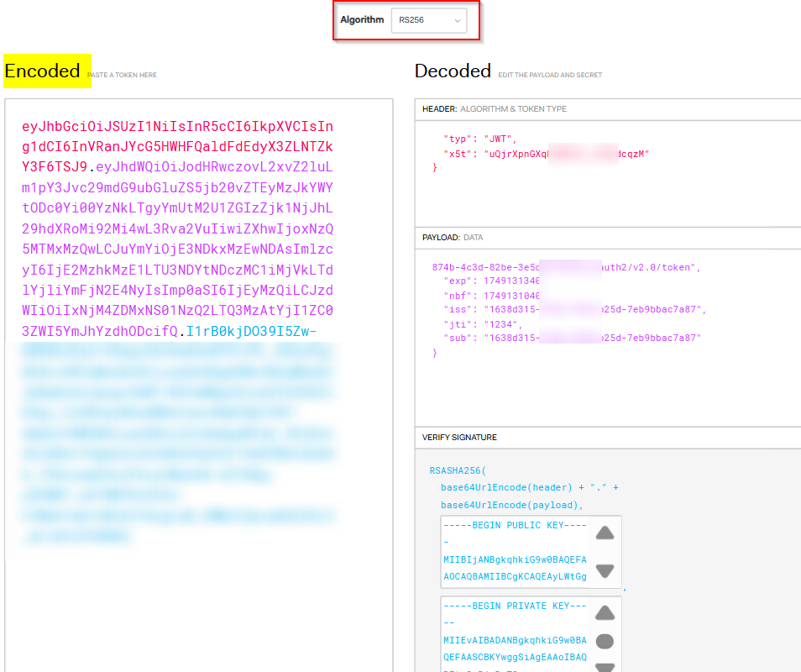801x672 pixels.
Task: Click the VERIFY SIGNATURE section bar
Action: click(459, 437)
